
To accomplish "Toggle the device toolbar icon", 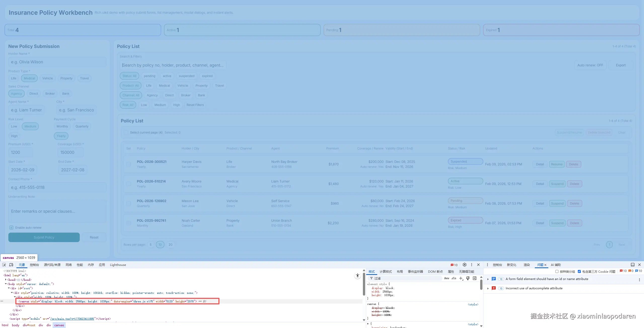I will tap(11, 265).
